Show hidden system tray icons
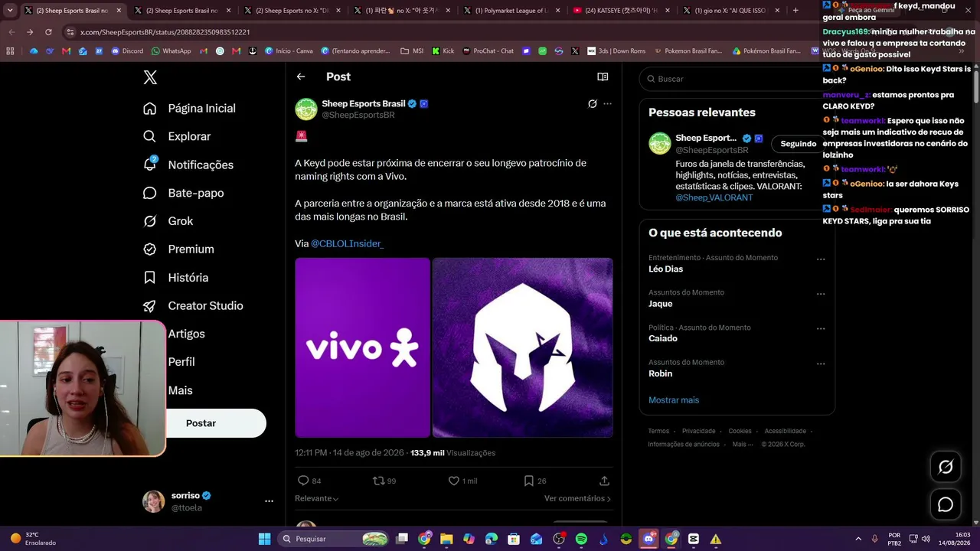This screenshot has height=551, width=980. [x=857, y=539]
